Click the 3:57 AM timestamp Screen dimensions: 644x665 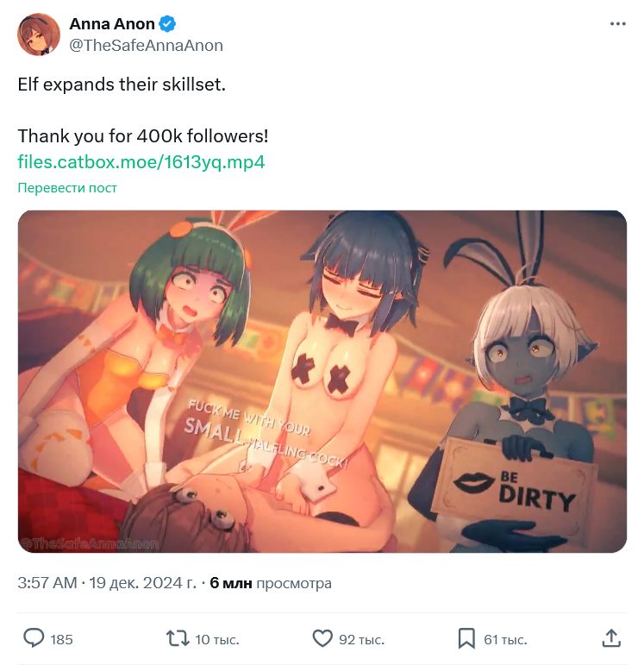point(47,583)
